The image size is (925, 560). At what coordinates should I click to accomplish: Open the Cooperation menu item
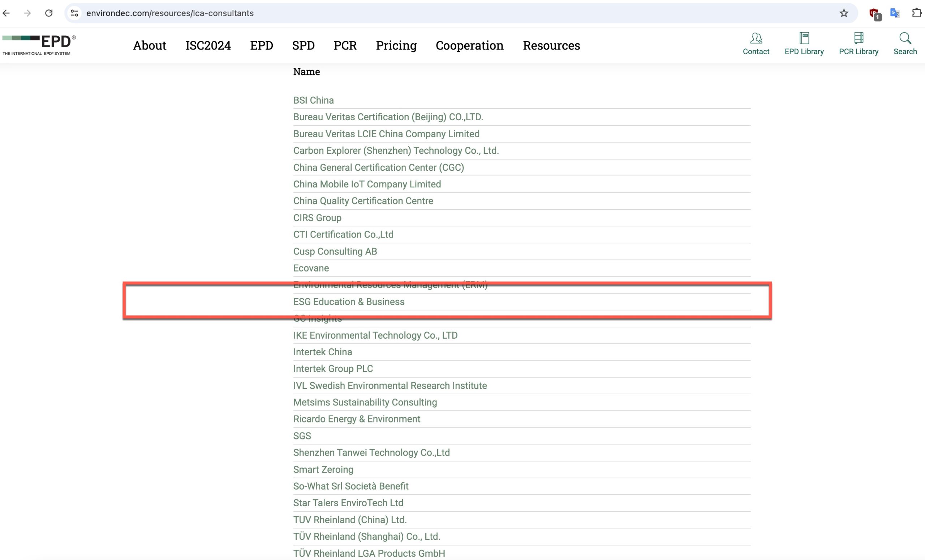click(x=470, y=45)
